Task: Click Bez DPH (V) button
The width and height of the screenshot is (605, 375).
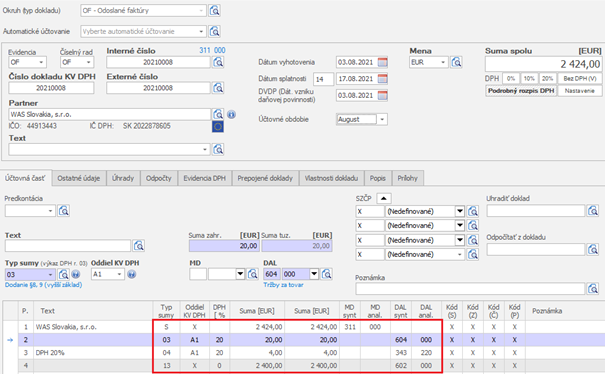Action: click(580, 79)
